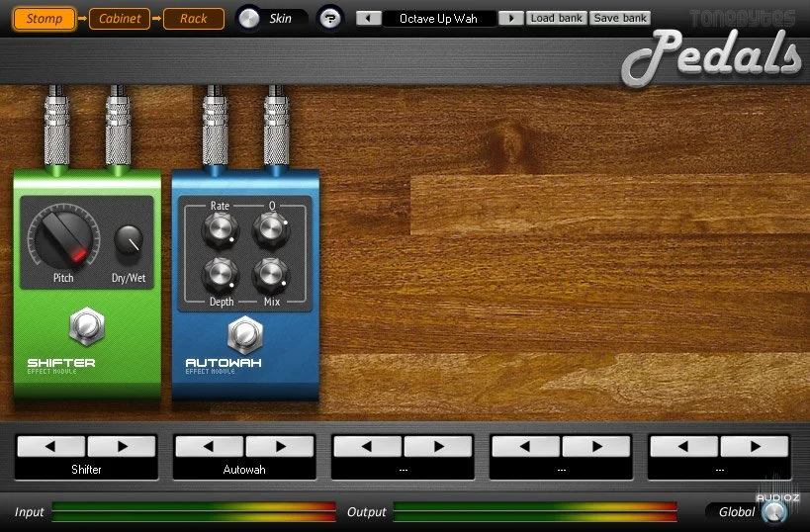The image size is (810, 532).
Task: Click the Global label text
Action: point(737,512)
